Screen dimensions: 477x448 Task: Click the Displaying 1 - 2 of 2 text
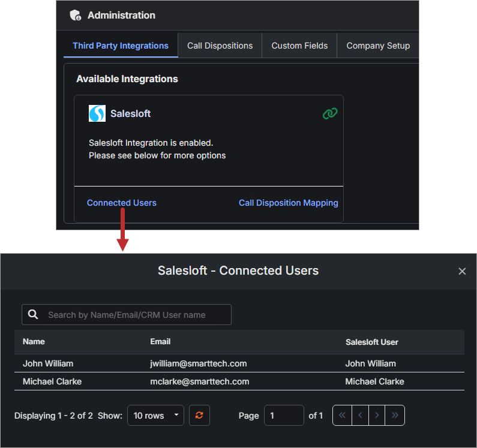(53, 416)
